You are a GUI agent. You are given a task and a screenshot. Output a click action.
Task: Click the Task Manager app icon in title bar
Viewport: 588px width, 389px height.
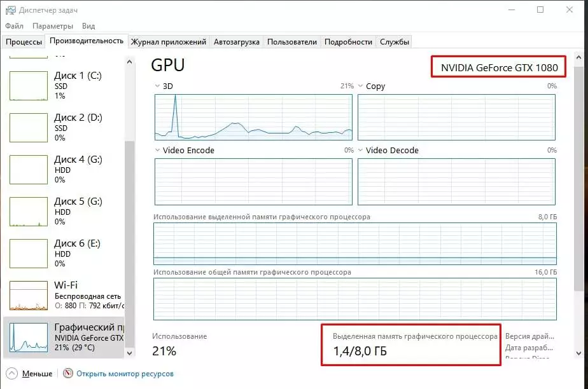tap(10, 10)
